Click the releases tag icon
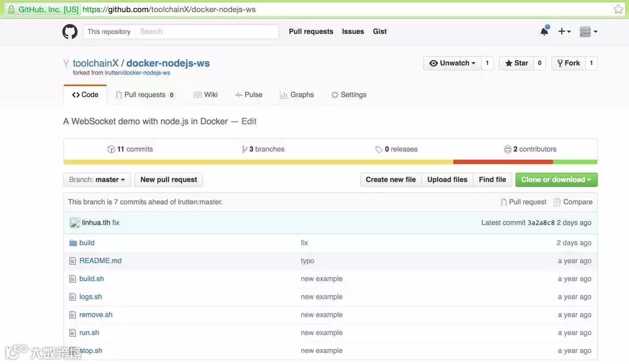 pos(378,149)
